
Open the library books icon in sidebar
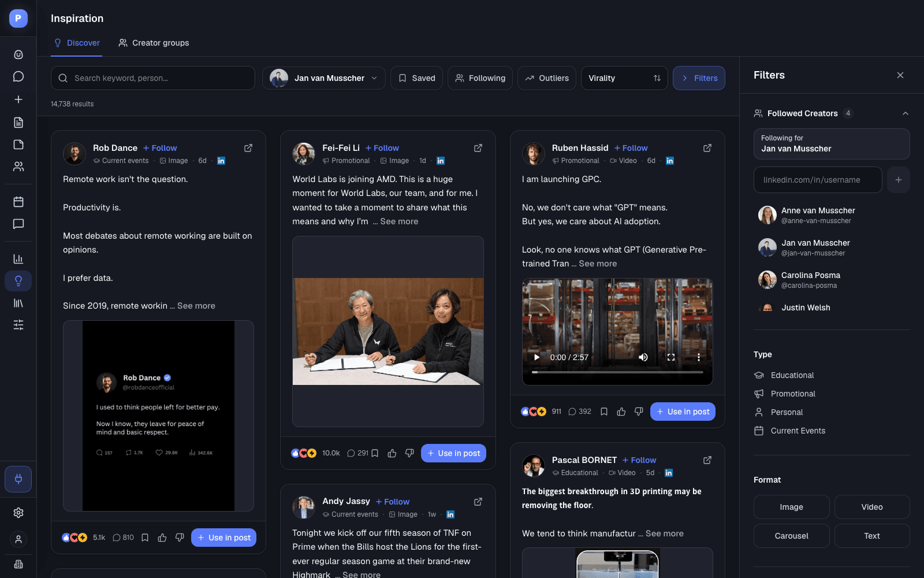(x=18, y=303)
